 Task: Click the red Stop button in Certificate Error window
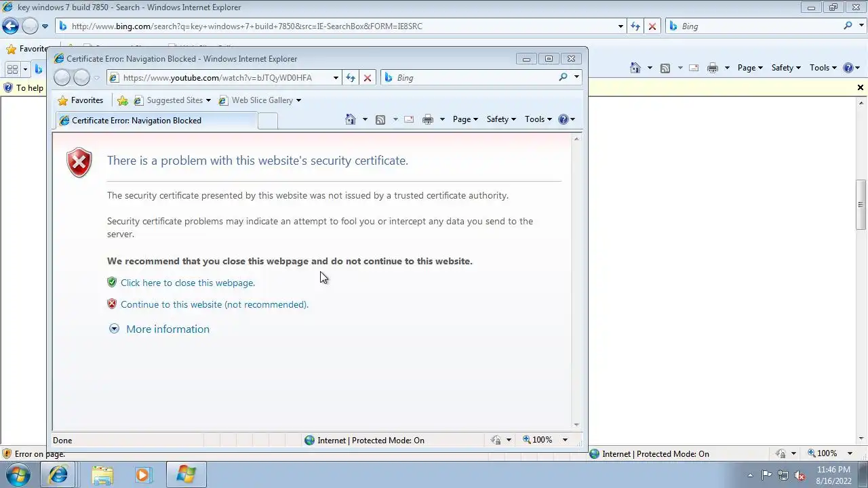click(x=368, y=78)
